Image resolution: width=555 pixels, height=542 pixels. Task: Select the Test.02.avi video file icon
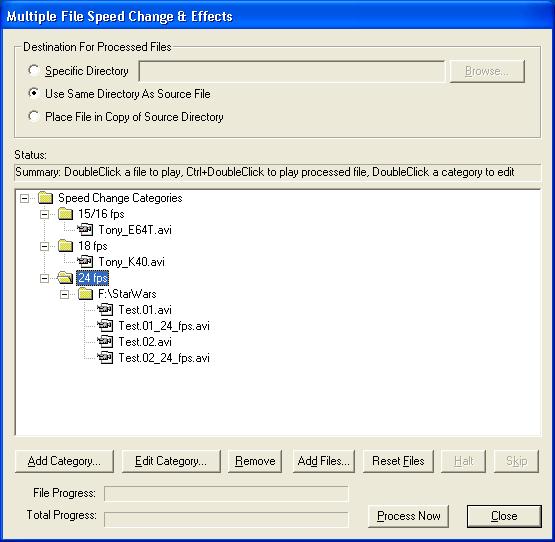pyautogui.click(x=105, y=342)
